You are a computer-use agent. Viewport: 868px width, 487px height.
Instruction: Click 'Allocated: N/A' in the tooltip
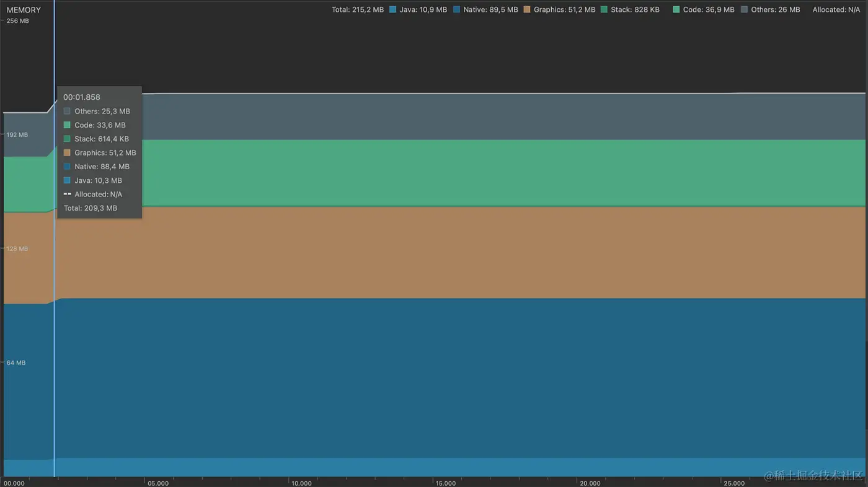pos(98,194)
